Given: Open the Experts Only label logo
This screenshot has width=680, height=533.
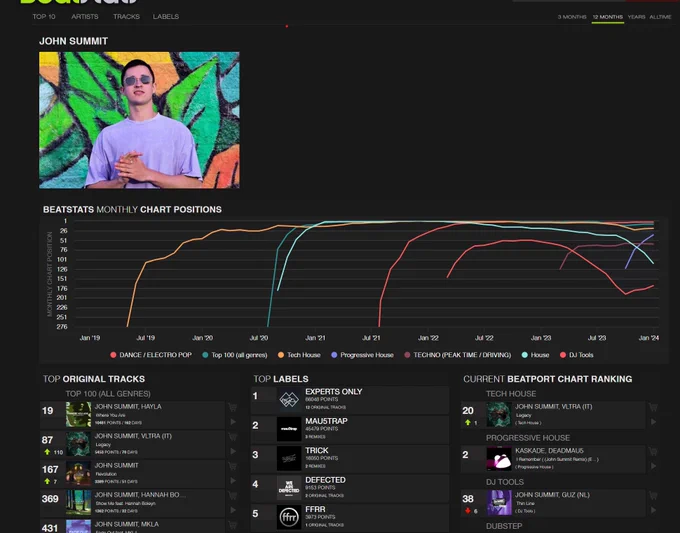Looking at the screenshot, I should click(x=289, y=399).
